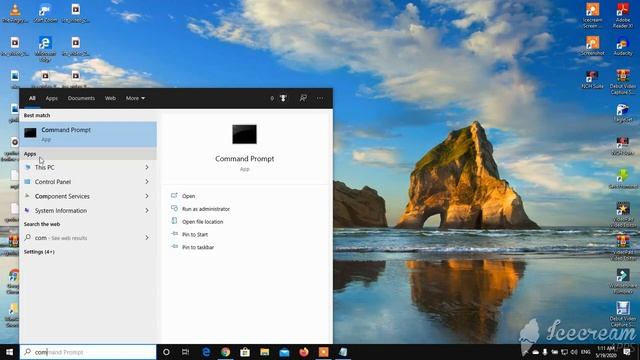Open the More dropdown in search filters
Viewport: 640px width, 360px height.
coord(135,98)
